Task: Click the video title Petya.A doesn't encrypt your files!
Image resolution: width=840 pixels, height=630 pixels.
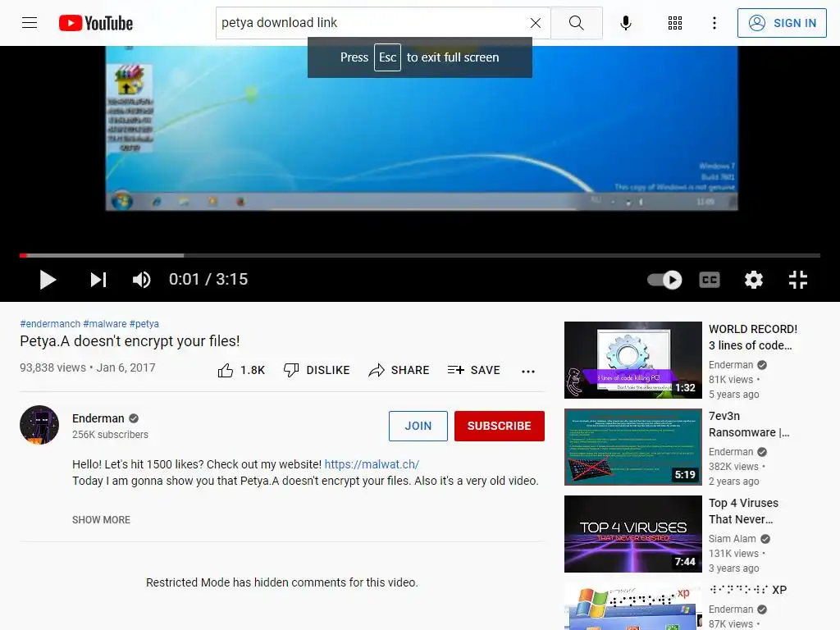Action: point(130,341)
